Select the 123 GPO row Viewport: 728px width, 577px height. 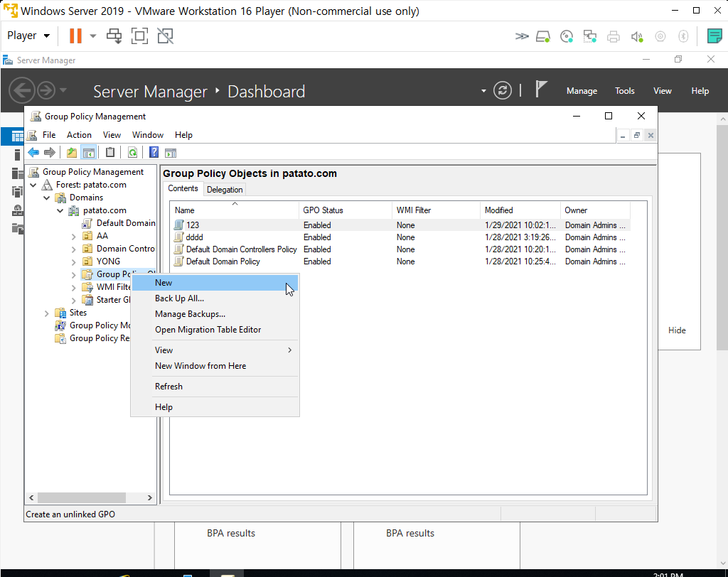(x=400, y=225)
